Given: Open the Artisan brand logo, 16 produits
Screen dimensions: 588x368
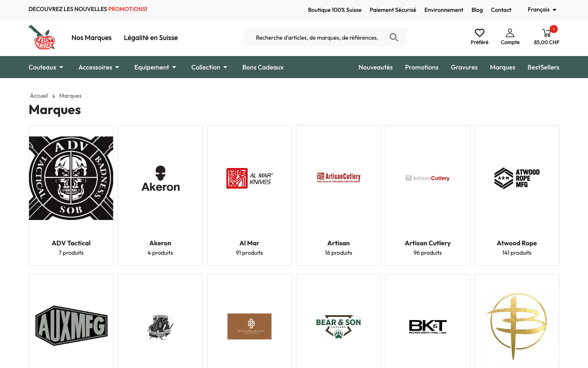Looking at the screenshot, I should [339, 177].
